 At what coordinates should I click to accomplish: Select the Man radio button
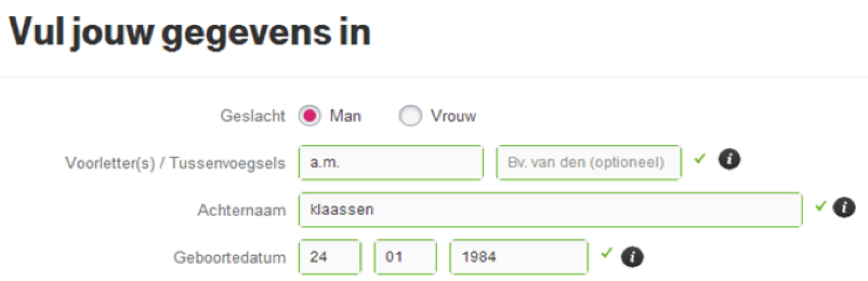point(310,116)
